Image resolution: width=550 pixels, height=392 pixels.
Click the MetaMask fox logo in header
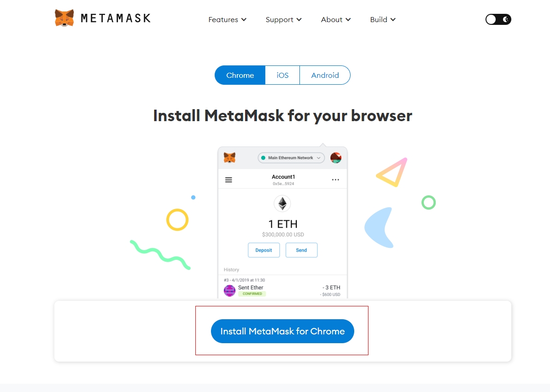[x=64, y=18]
